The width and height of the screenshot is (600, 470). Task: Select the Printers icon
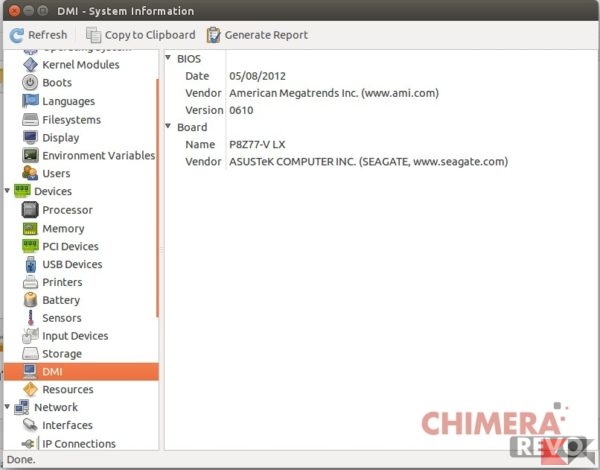pos(30,282)
